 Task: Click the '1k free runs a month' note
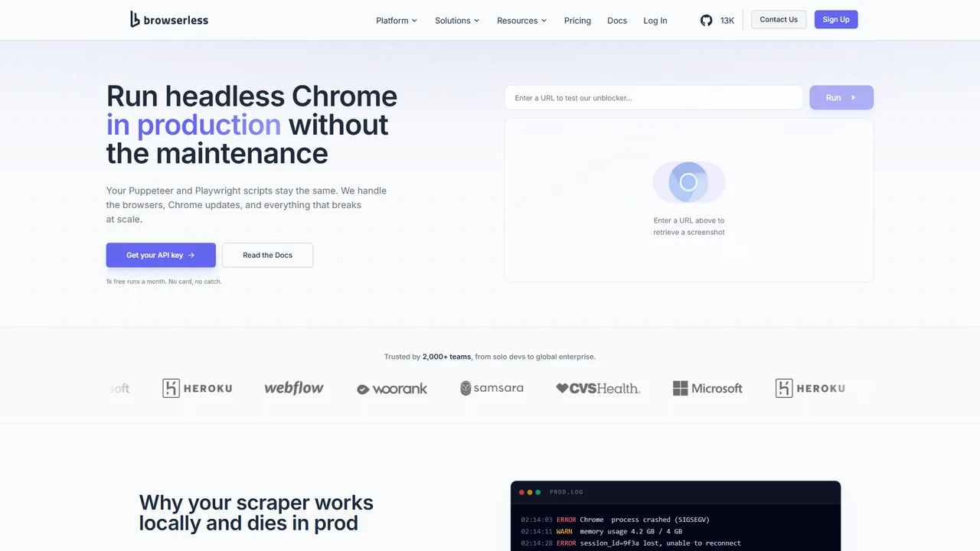point(164,282)
